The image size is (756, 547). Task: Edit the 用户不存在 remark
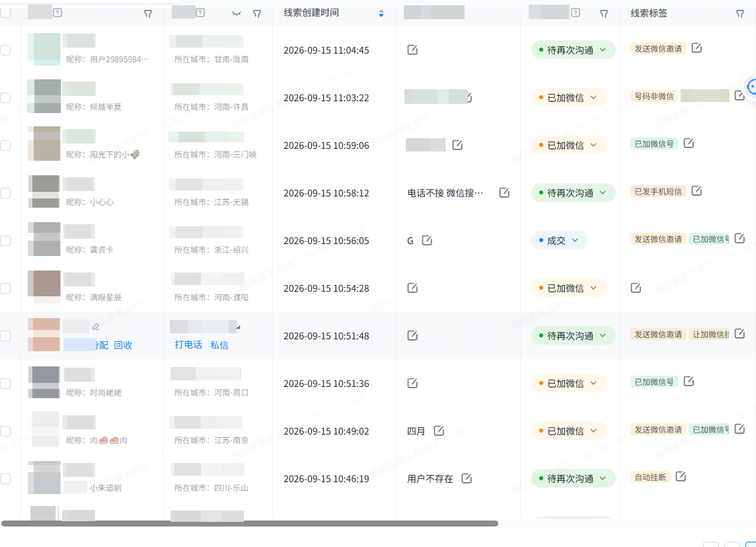click(x=467, y=478)
